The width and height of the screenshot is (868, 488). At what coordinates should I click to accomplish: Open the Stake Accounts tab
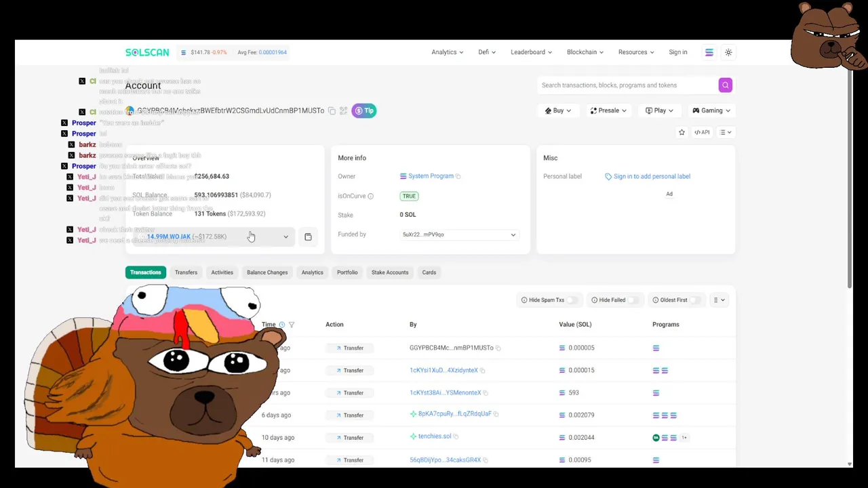point(390,272)
